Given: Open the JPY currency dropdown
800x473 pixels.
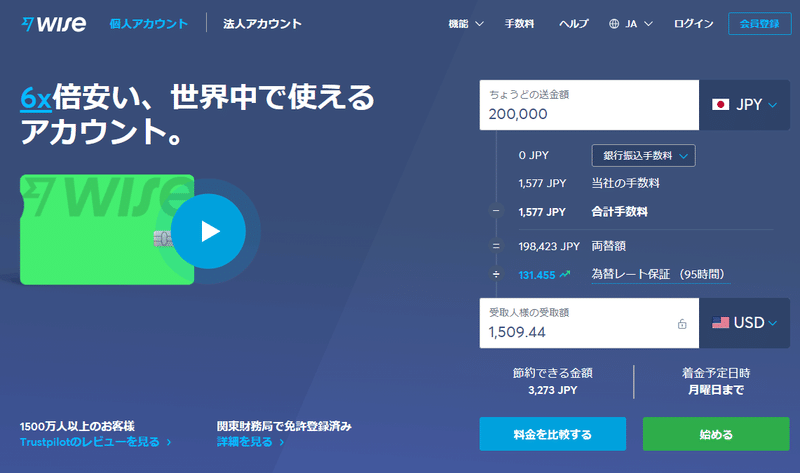Looking at the screenshot, I should click(744, 105).
